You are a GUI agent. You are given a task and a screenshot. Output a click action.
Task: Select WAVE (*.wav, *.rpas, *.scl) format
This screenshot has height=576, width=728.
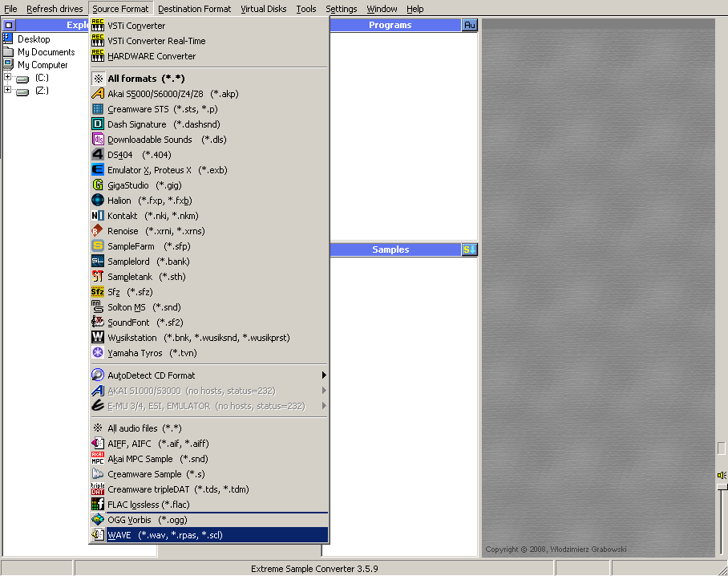[209, 535]
